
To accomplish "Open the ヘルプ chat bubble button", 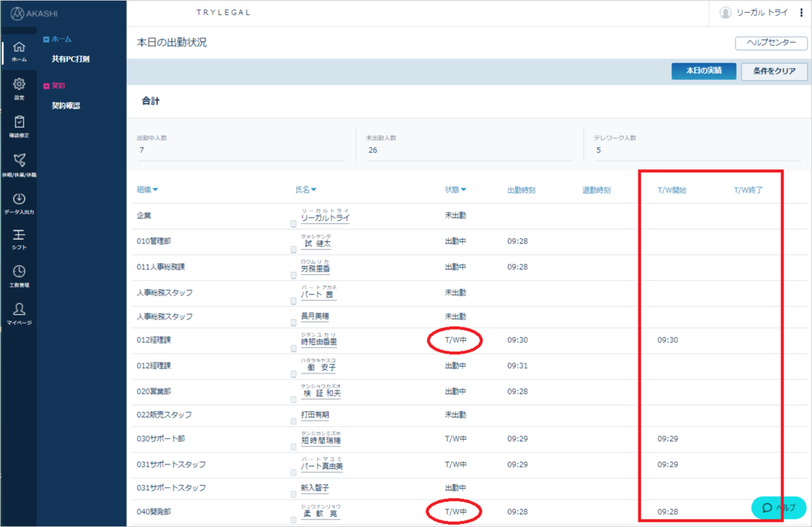I will 778,507.
